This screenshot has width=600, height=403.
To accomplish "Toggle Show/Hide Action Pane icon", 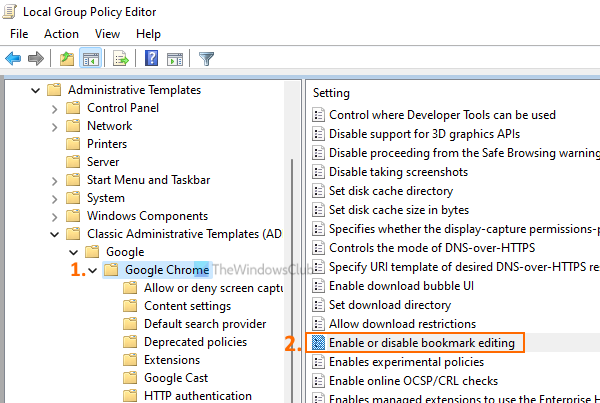I will (175, 59).
